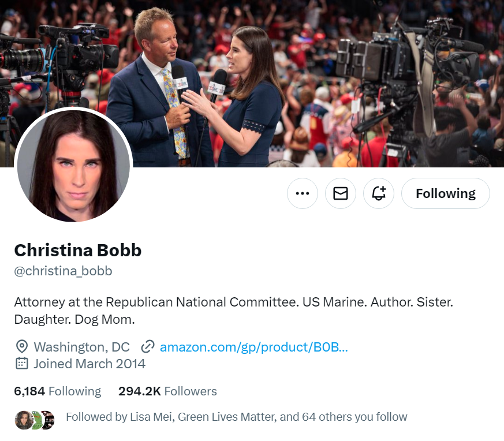This screenshot has height=441, width=504.
Task: Click the chain link icon beside amazon URL
Action: 148,347
